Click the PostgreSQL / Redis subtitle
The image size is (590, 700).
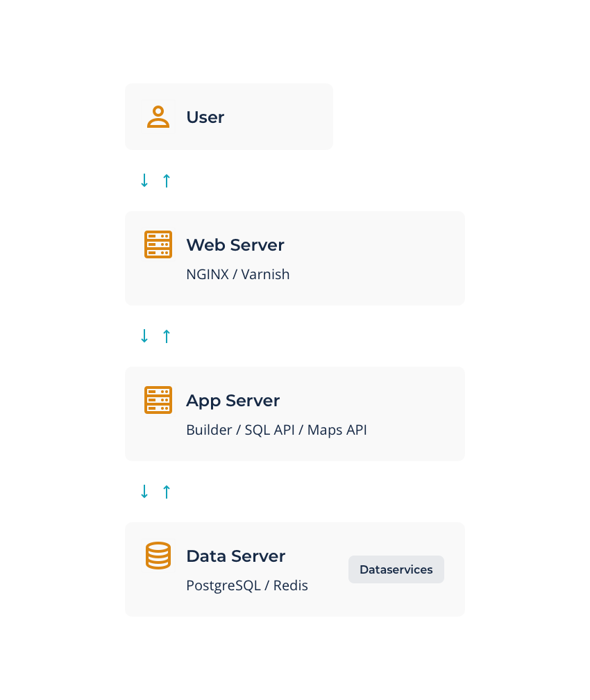[247, 585]
